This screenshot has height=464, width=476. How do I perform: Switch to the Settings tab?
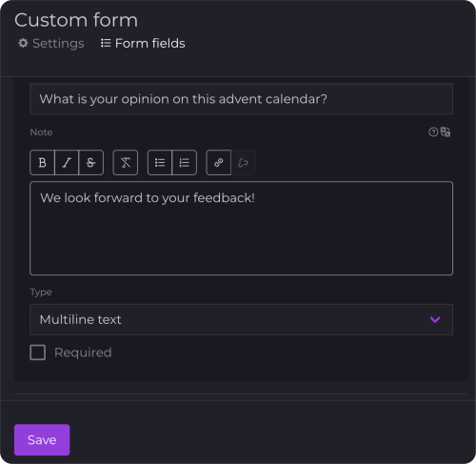[x=51, y=43]
